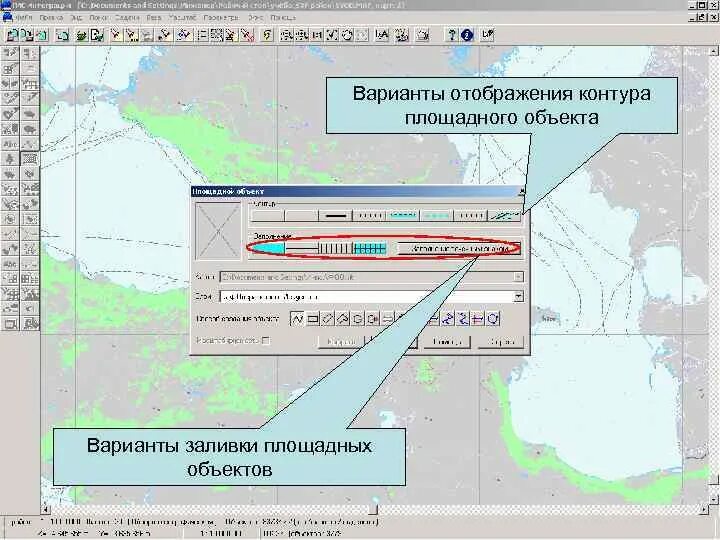Toggle the checkbox at dialog bottom-left
The height and width of the screenshot is (540, 720).
265,341
